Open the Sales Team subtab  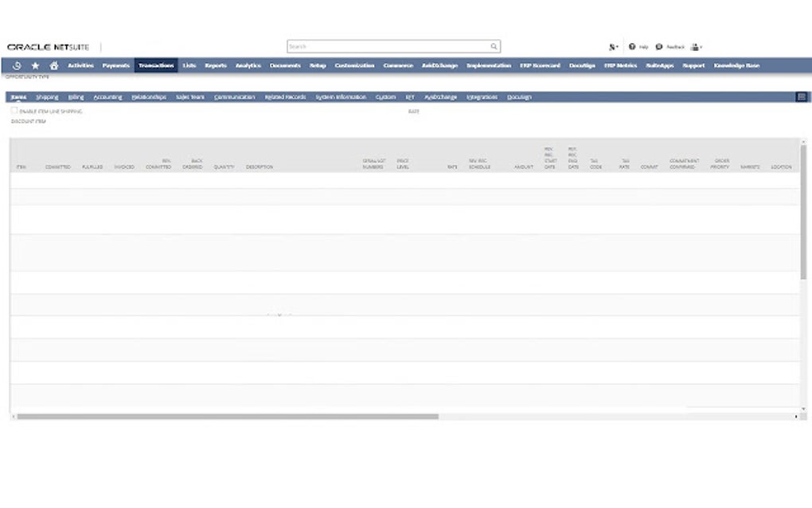[190, 97]
